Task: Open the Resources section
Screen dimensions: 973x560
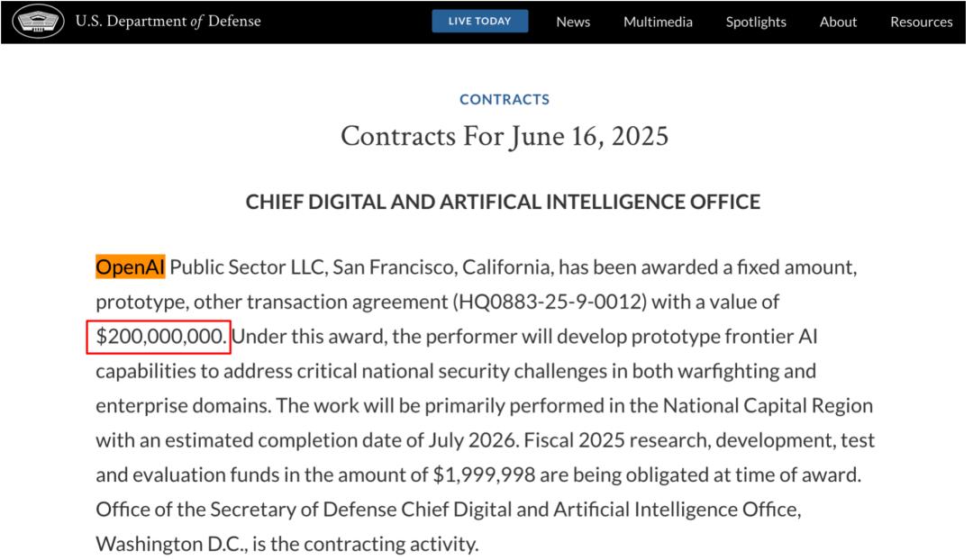Action: click(x=922, y=21)
